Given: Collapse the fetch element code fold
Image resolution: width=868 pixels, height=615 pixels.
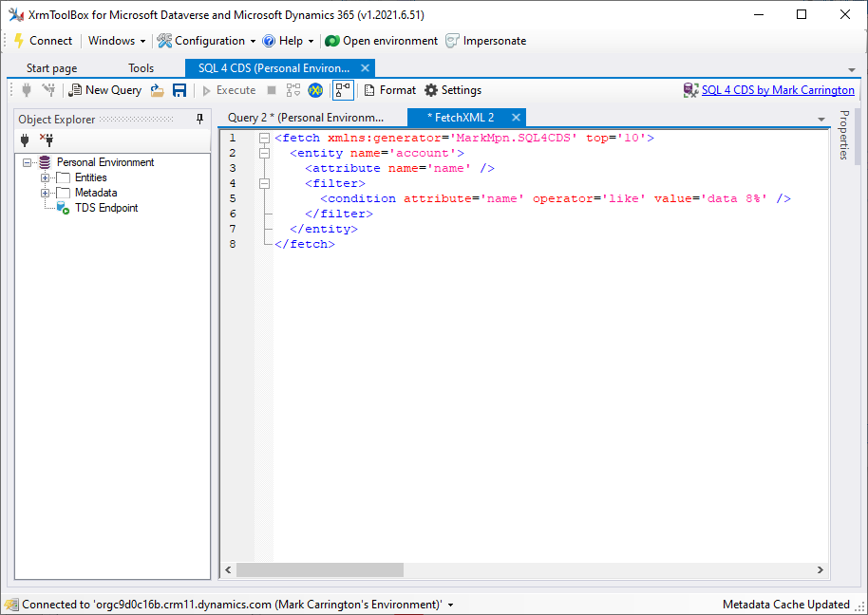Looking at the screenshot, I should pyautogui.click(x=264, y=138).
